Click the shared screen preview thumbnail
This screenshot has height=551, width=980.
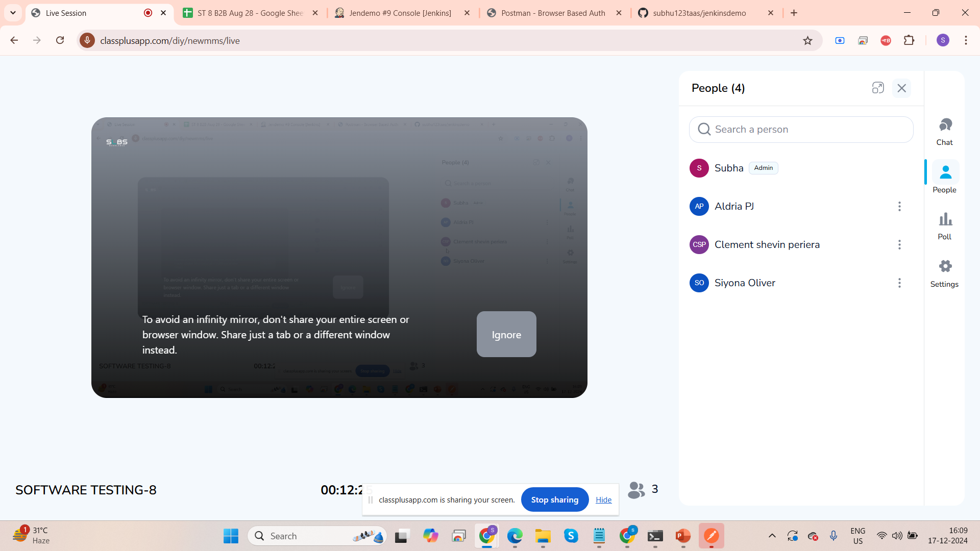[x=339, y=258]
